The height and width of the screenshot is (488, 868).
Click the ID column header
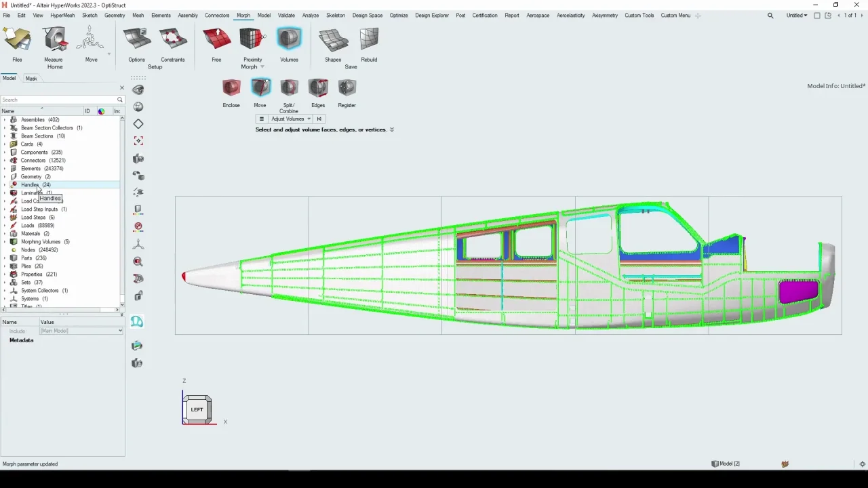pyautogui.click(x=87, y=111)
